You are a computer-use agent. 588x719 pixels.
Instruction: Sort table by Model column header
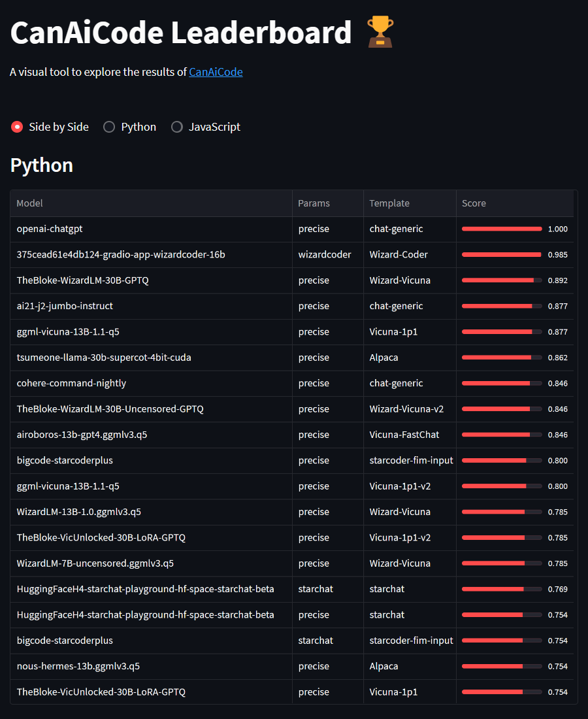tap(151, 203)
